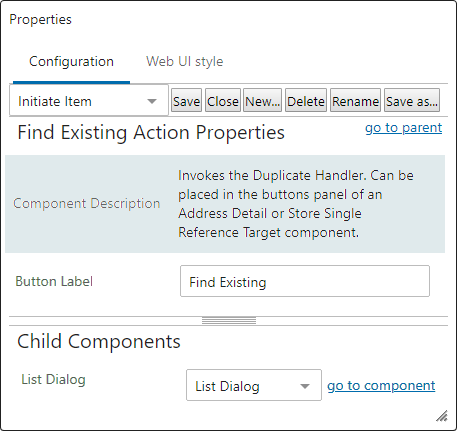This screenshot has width=457, height=431.
Task: Choose Save as... for the configuration
Action: pos(412,100)
